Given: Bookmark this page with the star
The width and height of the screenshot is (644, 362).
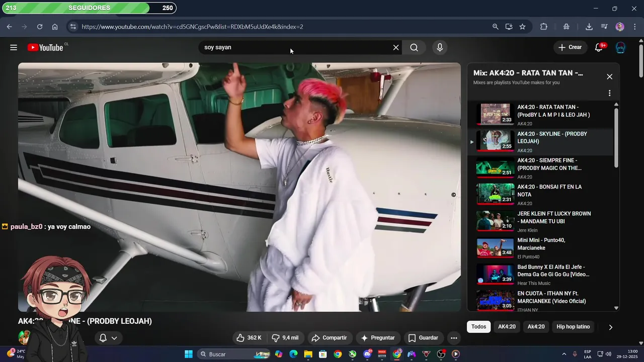Looking at the screenshot, I should (x=522, y=27).
